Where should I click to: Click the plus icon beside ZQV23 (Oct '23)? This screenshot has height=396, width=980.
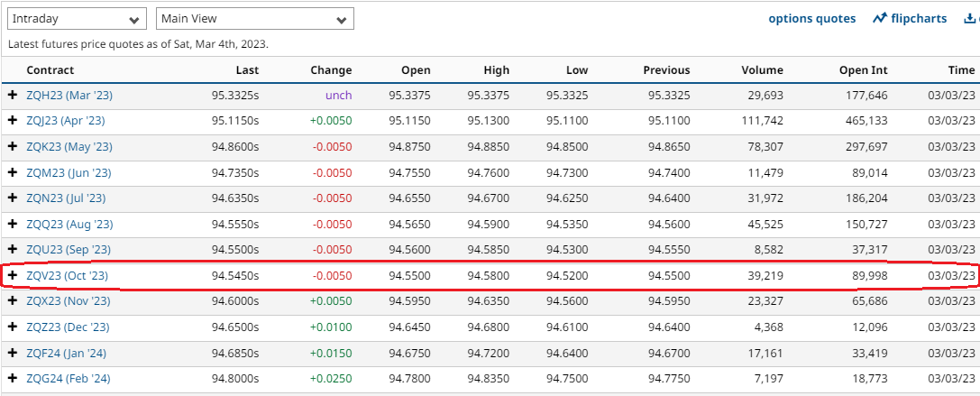(13, 275)
